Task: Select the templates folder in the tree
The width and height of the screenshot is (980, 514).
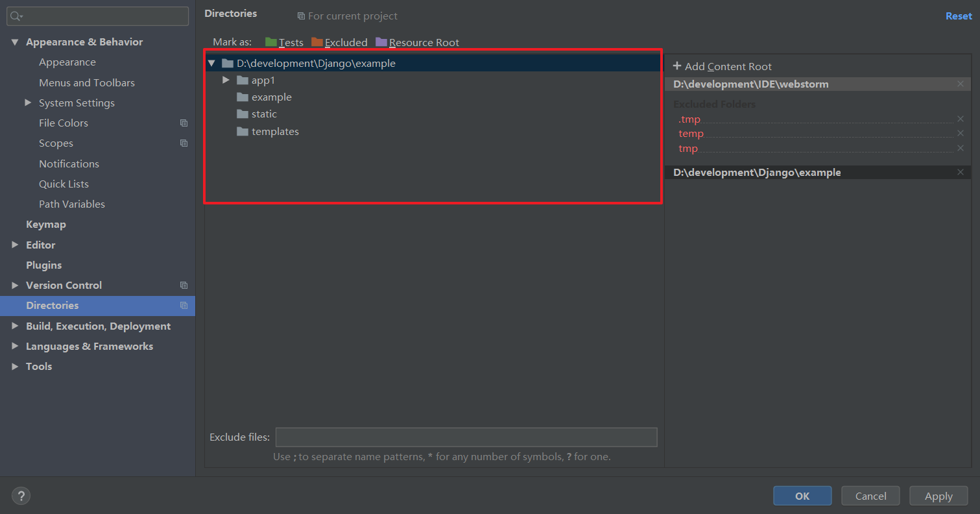Action: (275, 131)
